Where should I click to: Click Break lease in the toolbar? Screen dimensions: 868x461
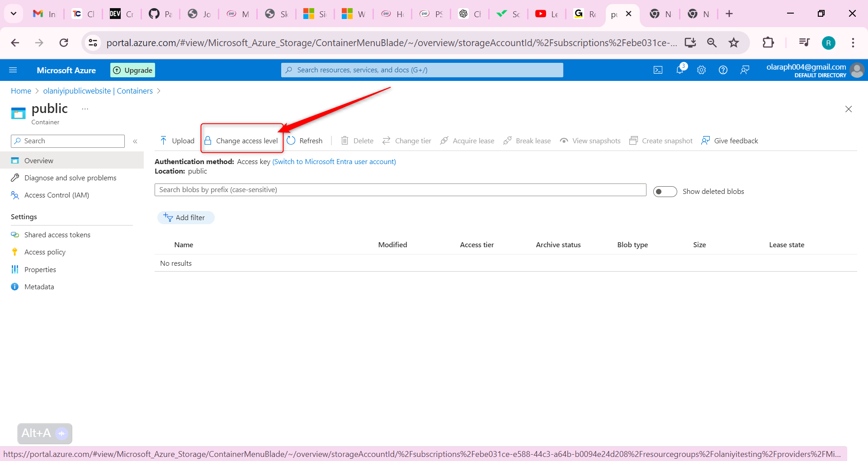coord(527,141)
